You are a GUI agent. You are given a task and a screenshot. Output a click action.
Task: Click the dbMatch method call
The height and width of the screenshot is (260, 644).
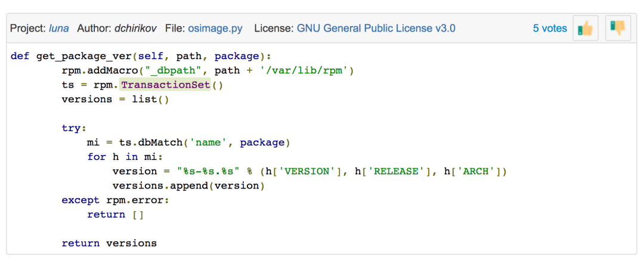157,143
